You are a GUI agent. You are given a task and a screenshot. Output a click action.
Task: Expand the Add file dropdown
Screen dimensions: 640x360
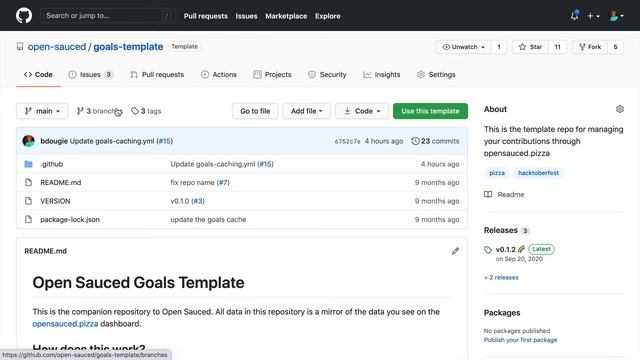pyautogui.click(x=307, y=111)
